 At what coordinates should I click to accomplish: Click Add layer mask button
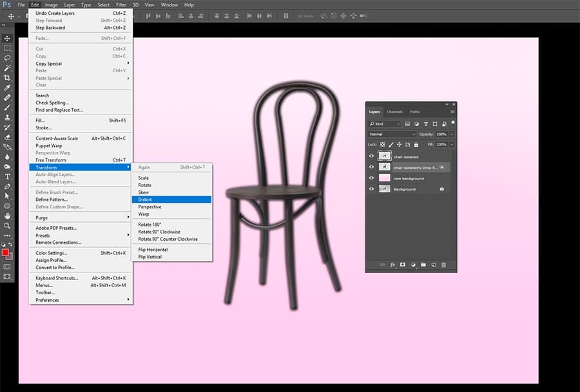pyautogui.click(x=403, y=265)
